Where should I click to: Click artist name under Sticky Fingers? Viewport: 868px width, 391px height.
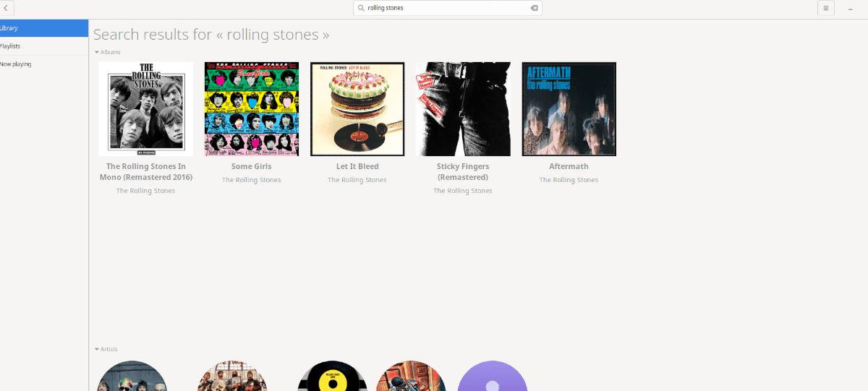[463, 191]
